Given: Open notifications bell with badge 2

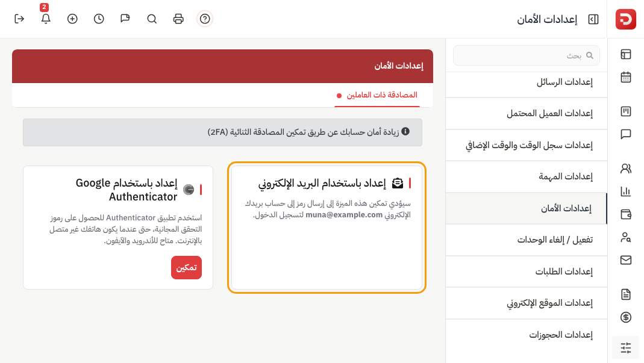Looking at the screenshot, I should [x=46, y=19].
